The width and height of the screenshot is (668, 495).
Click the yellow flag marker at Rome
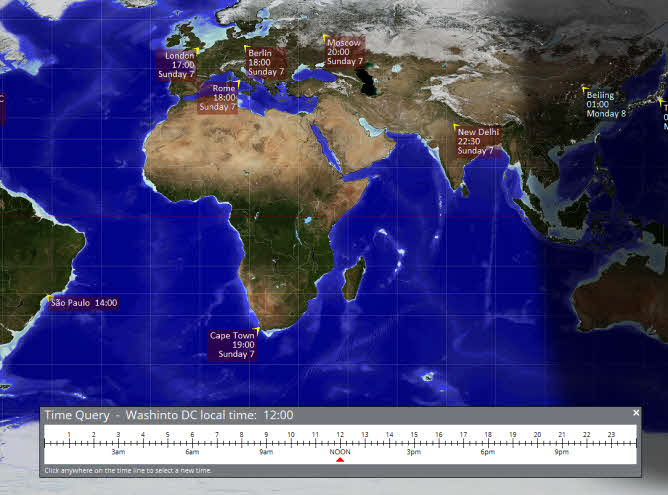click(238, 83)
